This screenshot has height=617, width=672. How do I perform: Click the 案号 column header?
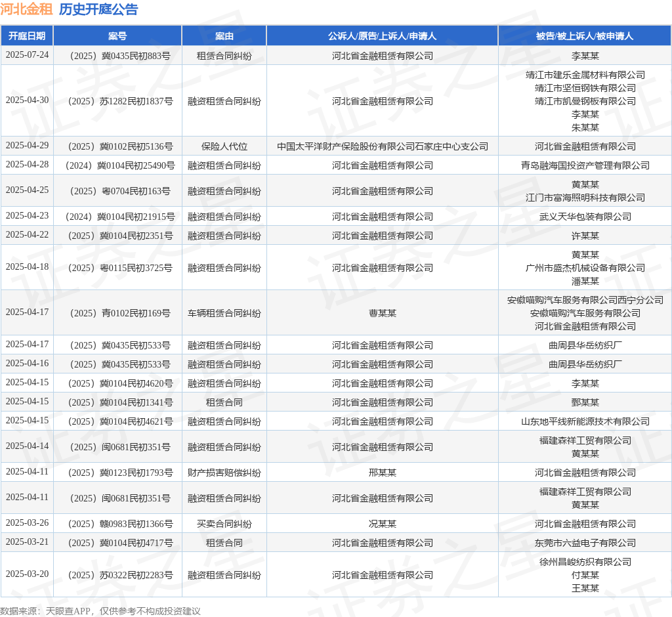coord(117,36)
